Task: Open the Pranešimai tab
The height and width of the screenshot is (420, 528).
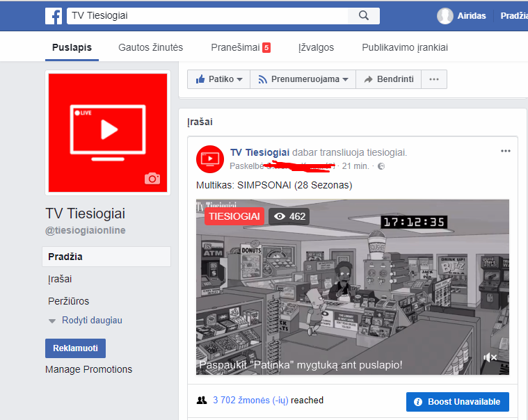Action: tap(241, 47)
